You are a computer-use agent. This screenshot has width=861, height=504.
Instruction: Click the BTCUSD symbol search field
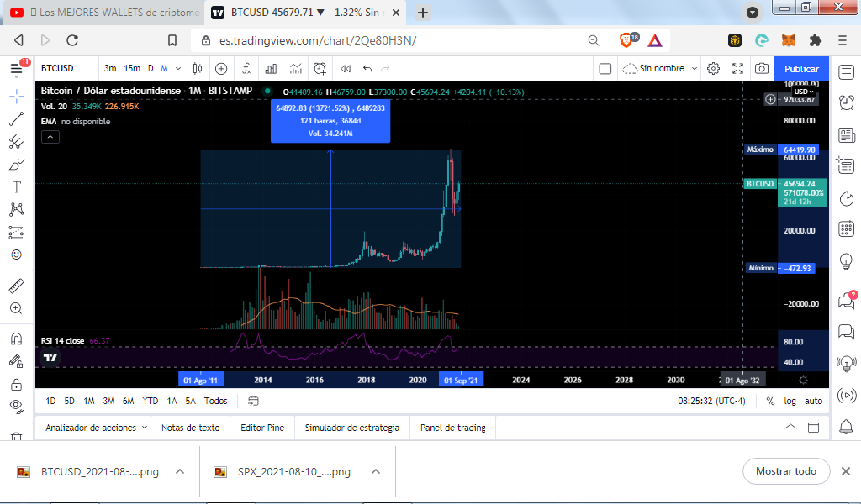66,69
